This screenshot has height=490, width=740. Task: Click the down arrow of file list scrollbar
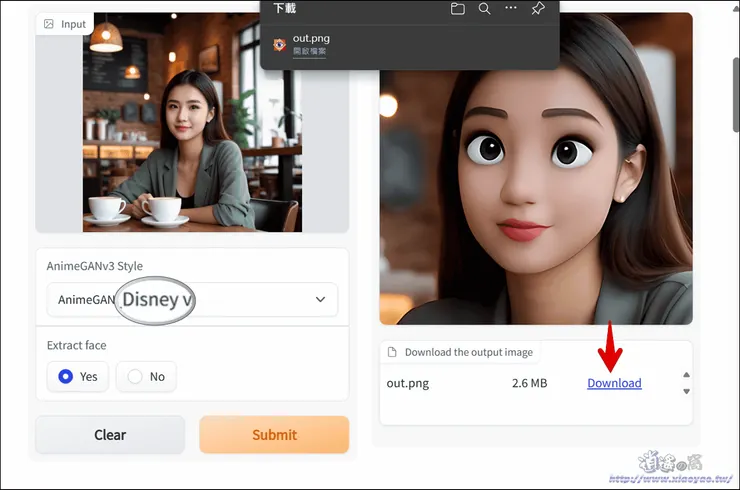[x=687, y=391]
